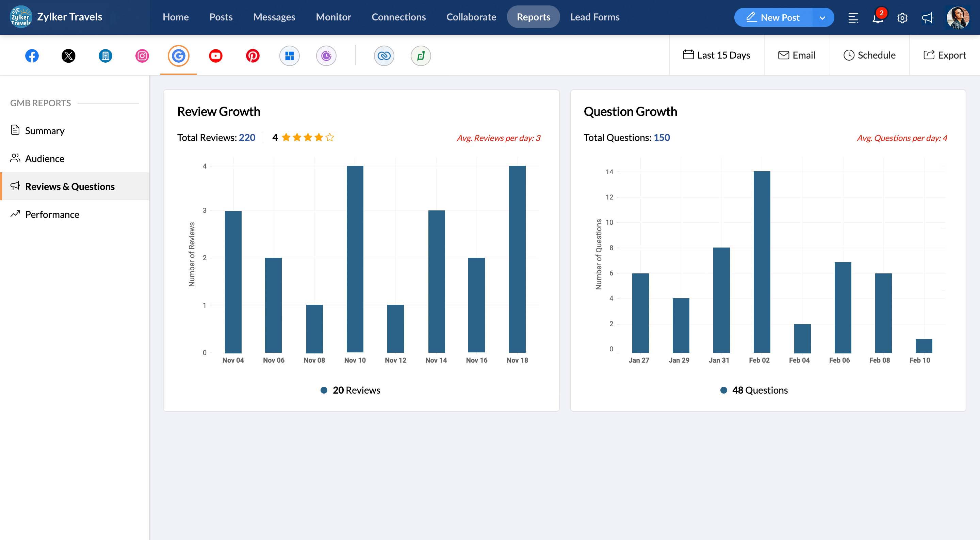Screen dimensions: 980x540
Task: Open the settings gear icon
Action: [902, 17]
